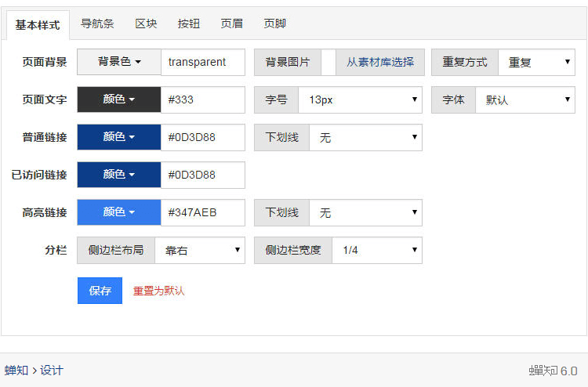Open the 区块 tab
Screen dimensions: 588x387
(x=146, y=24)
